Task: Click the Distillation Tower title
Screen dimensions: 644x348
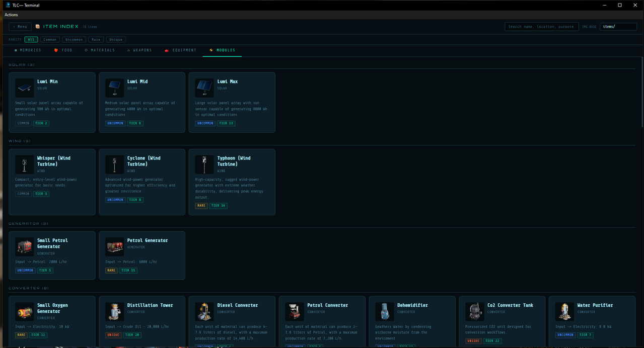Action: tap(150, 305)
